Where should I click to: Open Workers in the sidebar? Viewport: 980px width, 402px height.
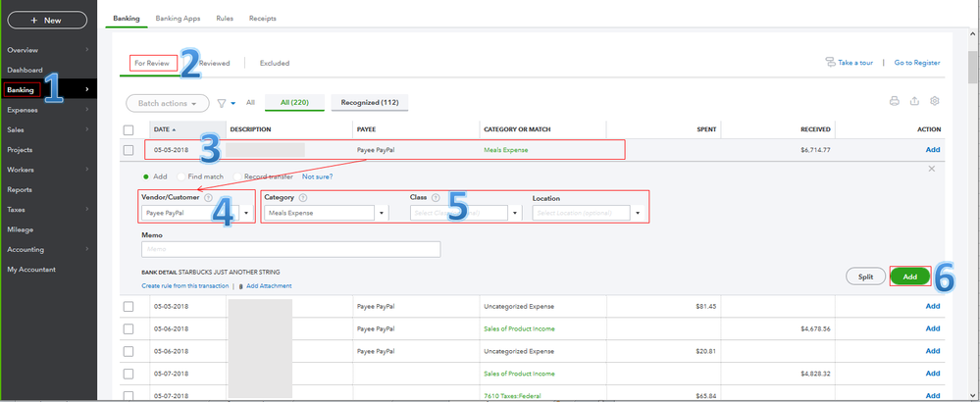click(x=21, y=170)
